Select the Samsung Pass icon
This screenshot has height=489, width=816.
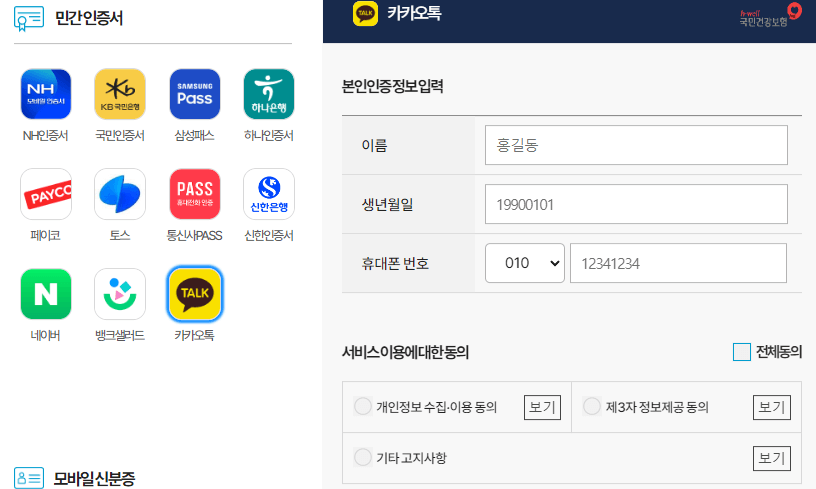coord(195,94)
